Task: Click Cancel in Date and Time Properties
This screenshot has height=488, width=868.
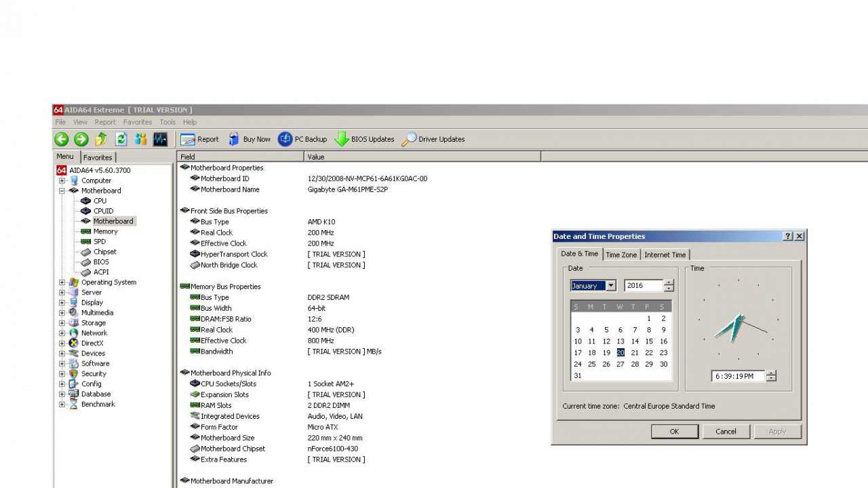Action: click(x=726, y=432)
